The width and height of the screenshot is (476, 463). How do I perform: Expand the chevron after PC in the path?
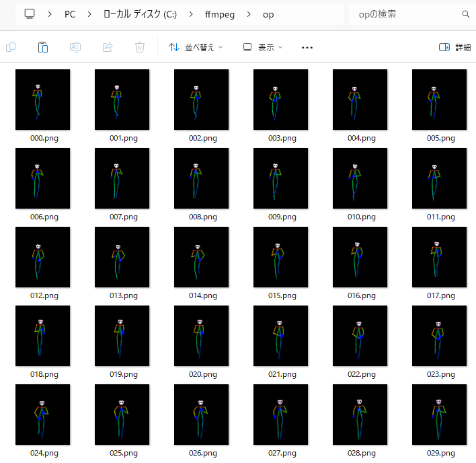click(90, 14)
